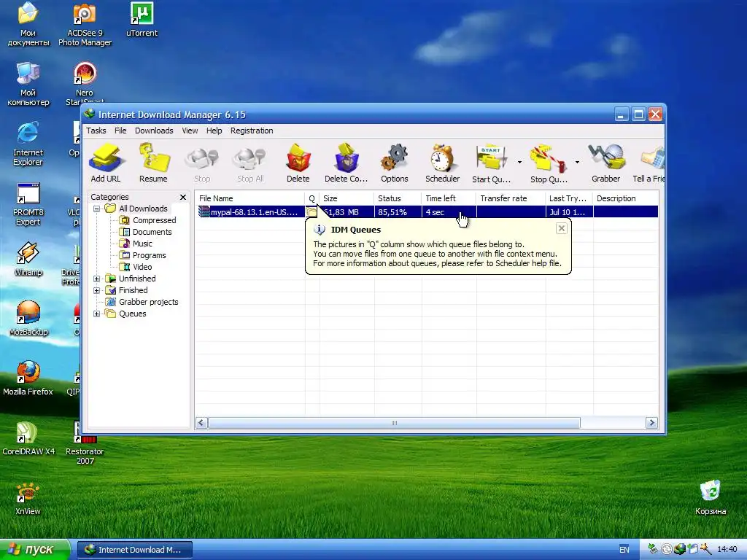This screenshot has height=560, width=747.
Task: Click the Start Queue toolbar icon
Action: click(491, 163)
